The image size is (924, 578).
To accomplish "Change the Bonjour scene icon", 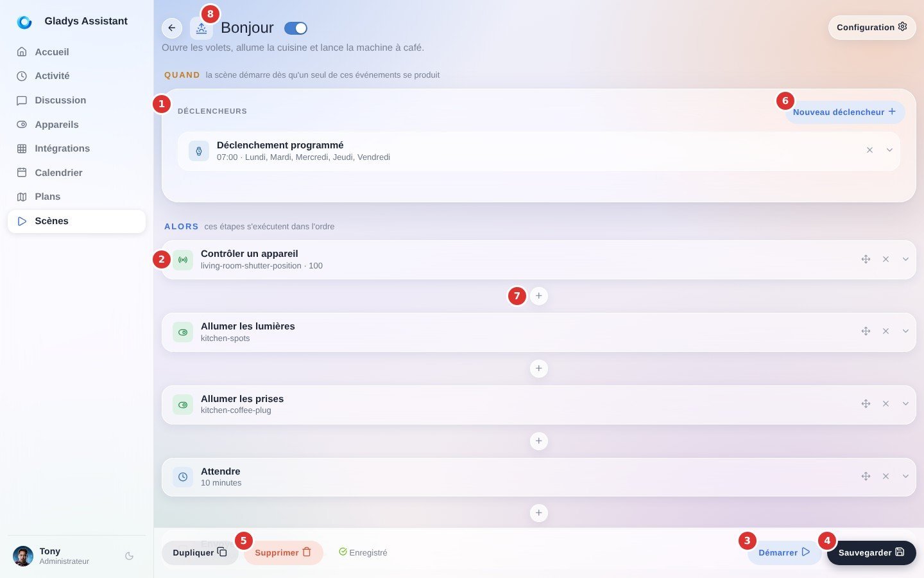I will pyautogui.click(x=201, y=28).
